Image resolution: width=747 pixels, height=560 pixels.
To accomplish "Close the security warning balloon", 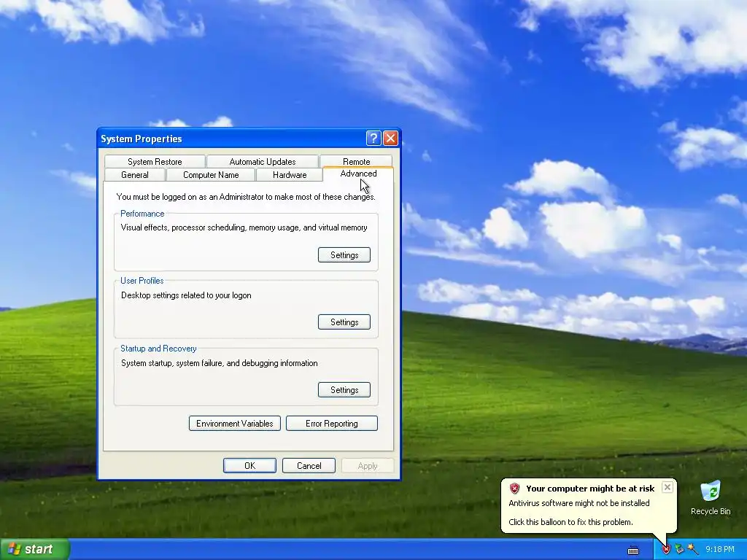I will 667,487.
